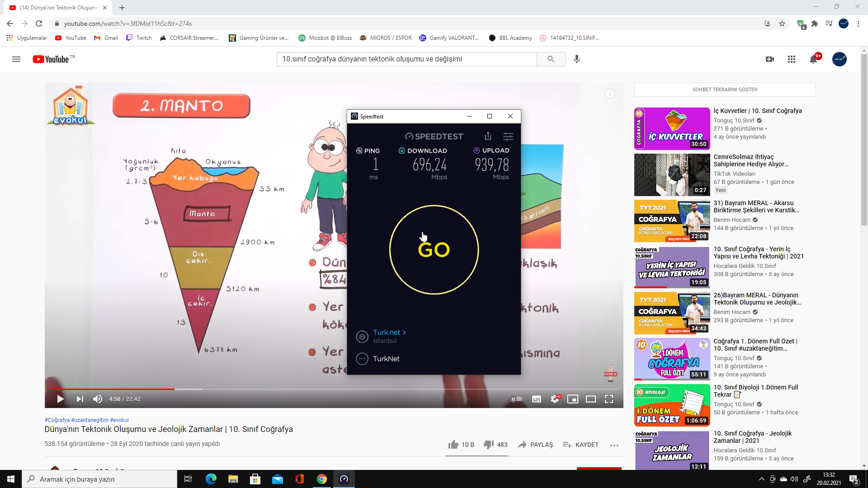This screenshot has height=488, width=868.
Task: Switch to theater mode
Action: (591, 399)
